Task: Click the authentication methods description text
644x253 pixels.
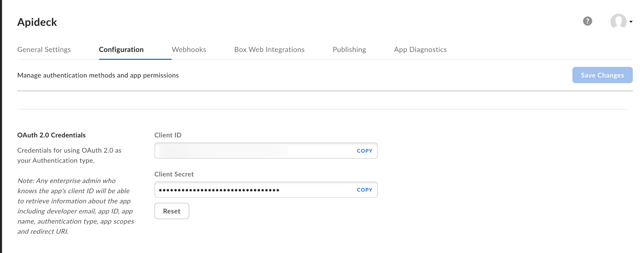Action: [98, 75]
